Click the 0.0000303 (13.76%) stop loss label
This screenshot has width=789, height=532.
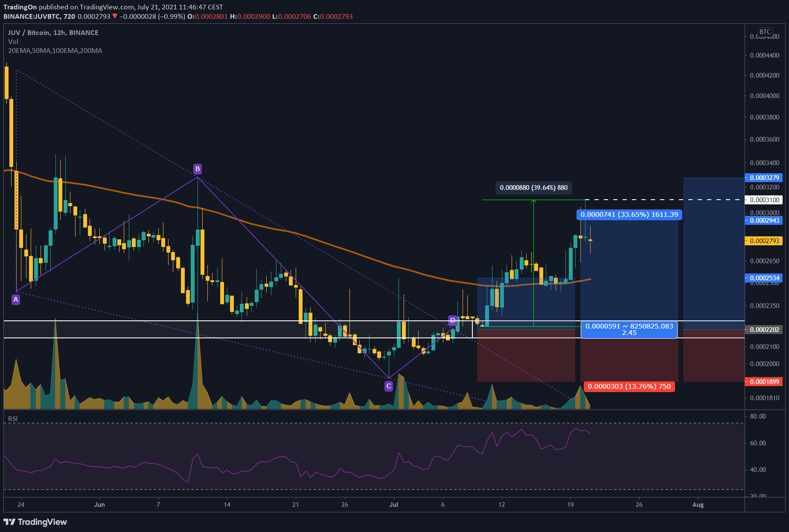(629, 386)
